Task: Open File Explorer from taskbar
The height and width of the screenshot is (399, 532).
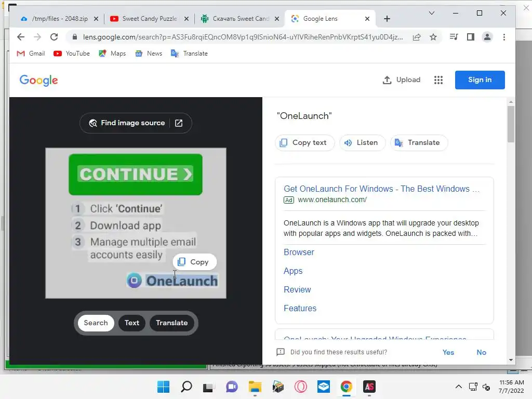Action: point(255,387)
